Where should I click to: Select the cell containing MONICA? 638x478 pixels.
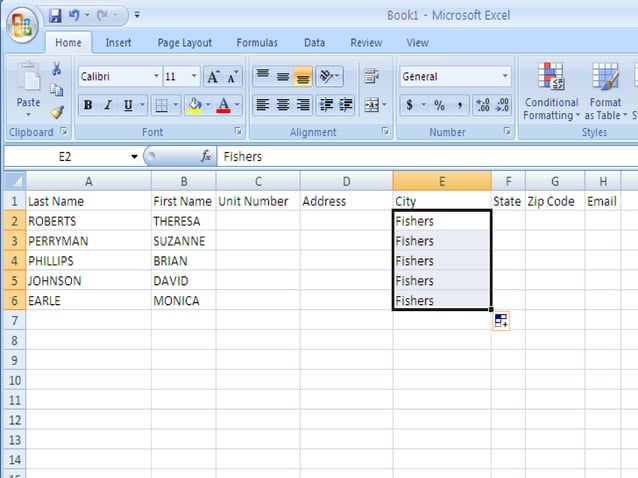point(183,301)
